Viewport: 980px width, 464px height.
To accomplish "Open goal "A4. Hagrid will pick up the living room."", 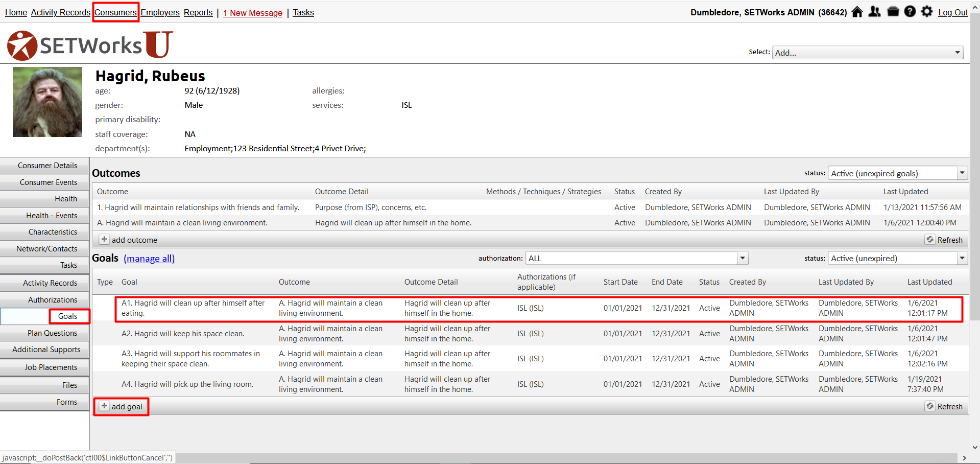I will [531, 384].
